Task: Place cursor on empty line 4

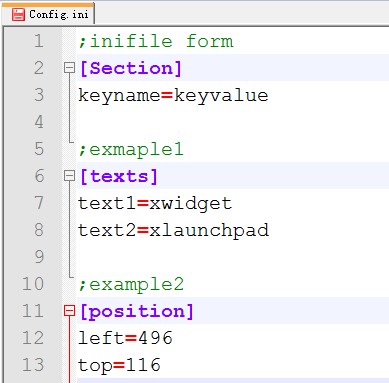Action: tap(233, 122)
